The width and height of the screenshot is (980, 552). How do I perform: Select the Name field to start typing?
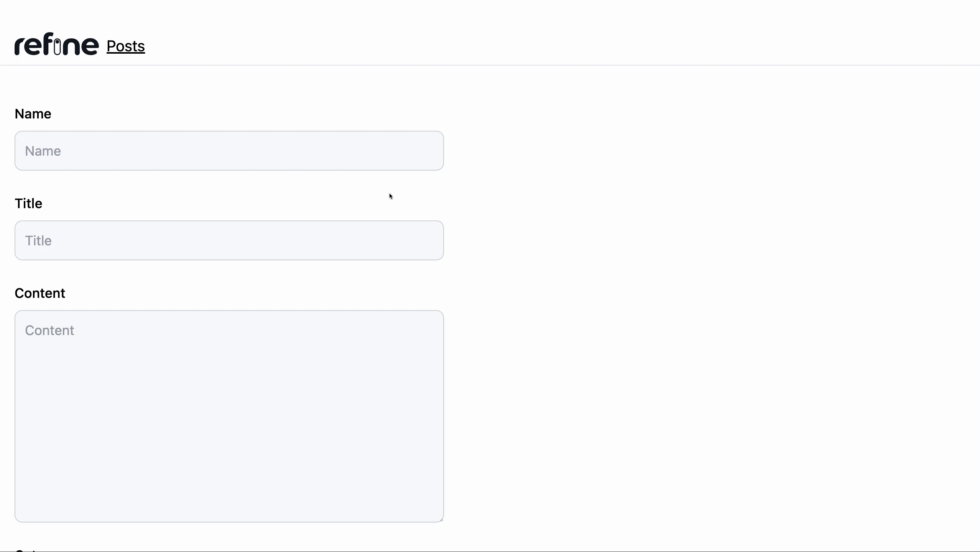tap(229, 150)
